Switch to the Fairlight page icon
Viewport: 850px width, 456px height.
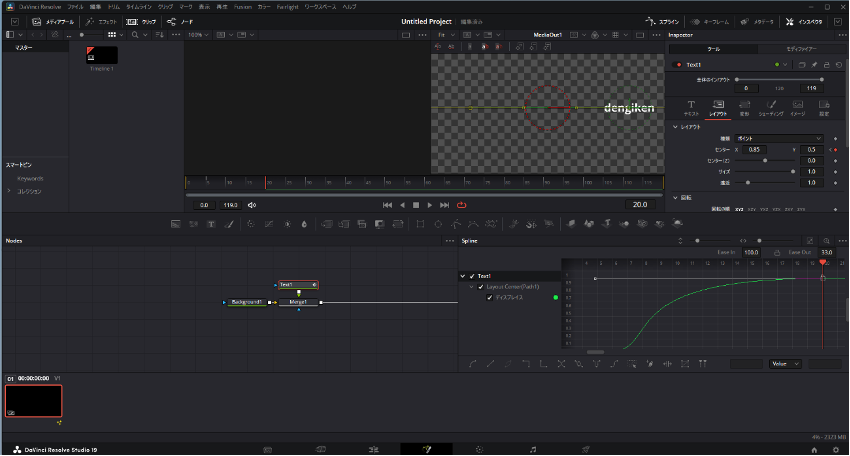click(x=533, y=449)
